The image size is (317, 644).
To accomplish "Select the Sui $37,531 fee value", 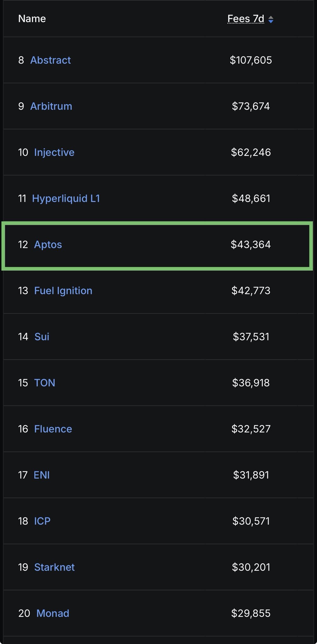I will (251, 337).
